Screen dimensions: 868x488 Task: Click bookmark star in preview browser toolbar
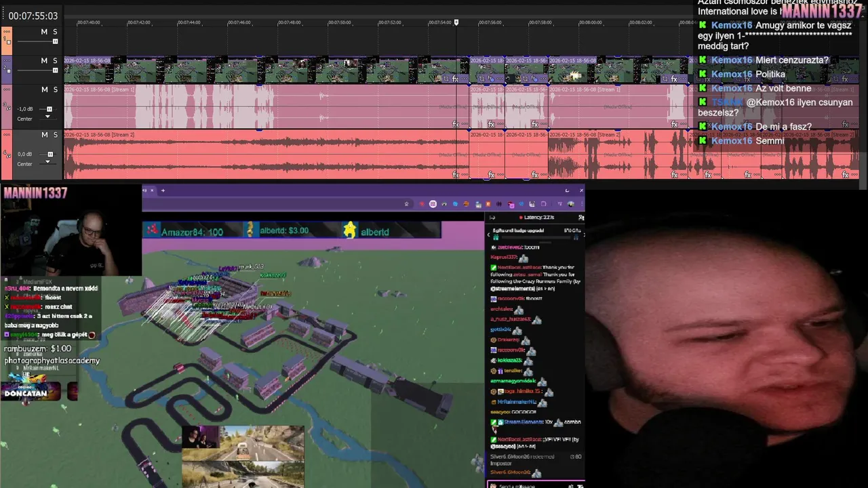click(x=406, y=204)
